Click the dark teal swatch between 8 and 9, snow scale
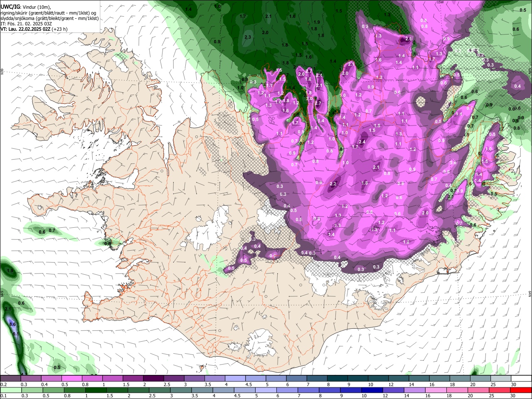 pyautogui.click(x=337, y=379)
